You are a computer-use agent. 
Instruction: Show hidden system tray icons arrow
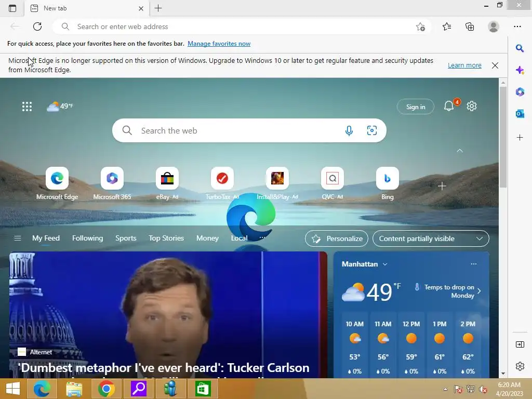click(445, 389)
